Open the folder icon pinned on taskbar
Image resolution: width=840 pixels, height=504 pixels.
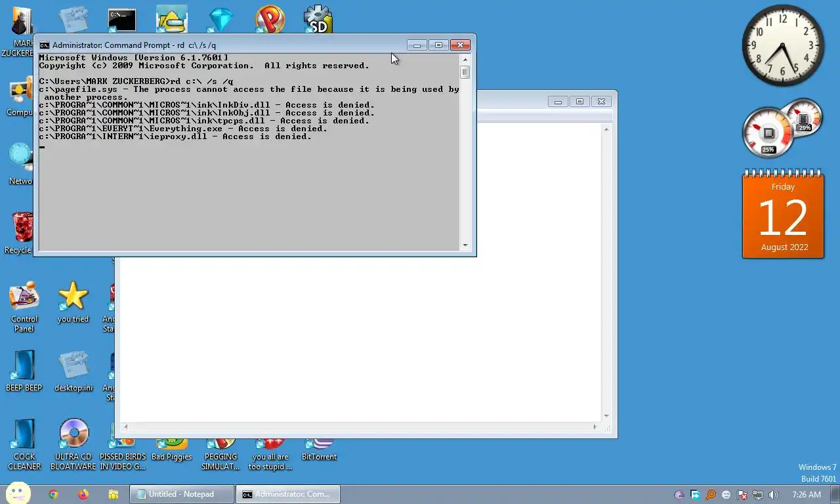114,494
